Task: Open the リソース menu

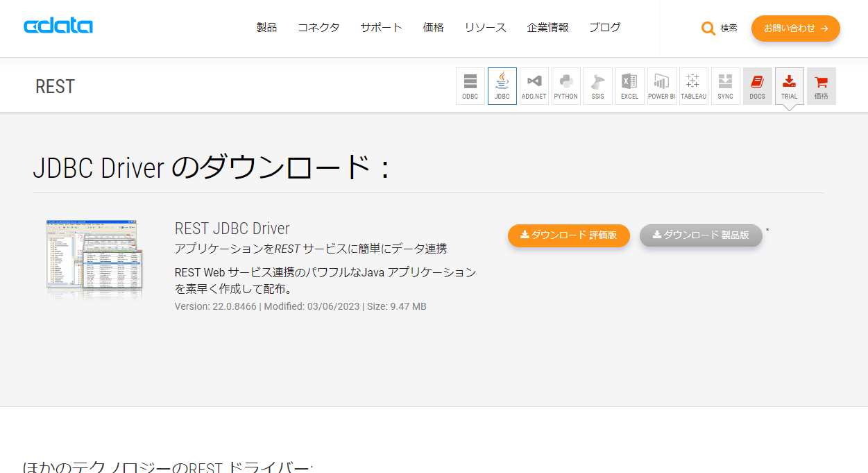Action: 485,28
